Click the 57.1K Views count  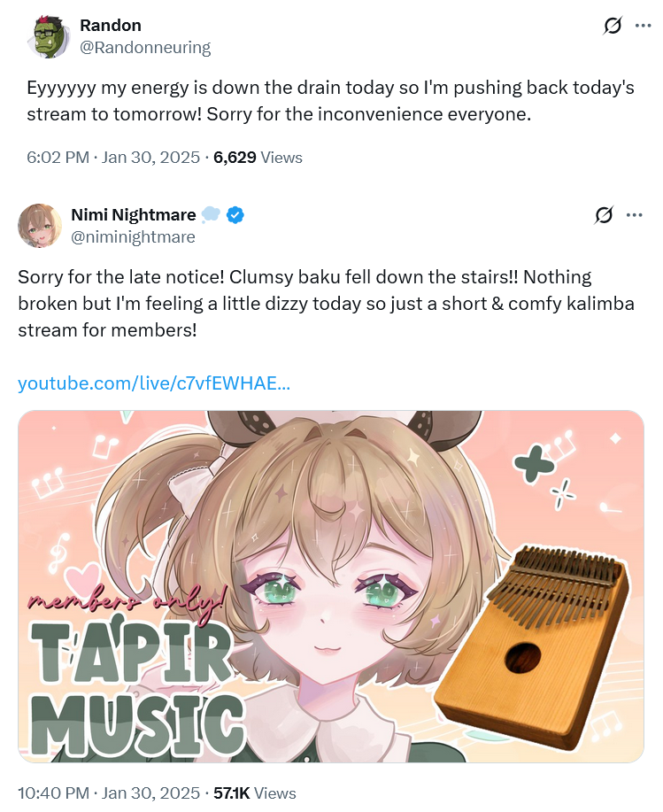(x=255, y=793)
